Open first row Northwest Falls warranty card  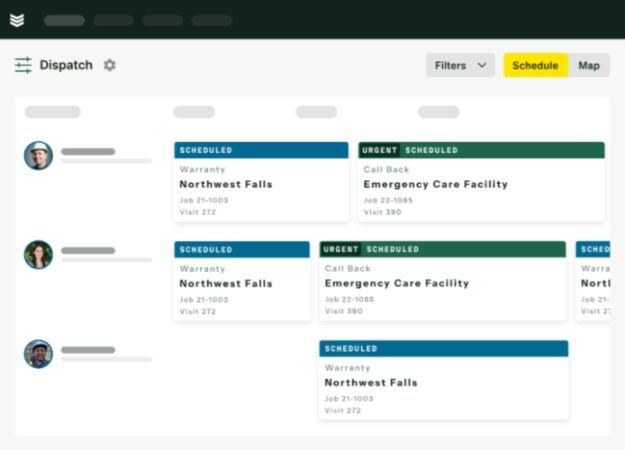pyautogui.click(x=261, y=182)
